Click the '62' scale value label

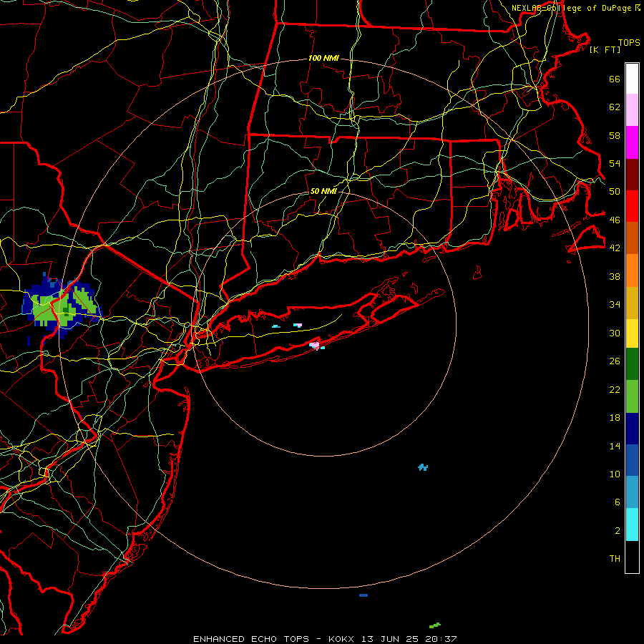615,107
